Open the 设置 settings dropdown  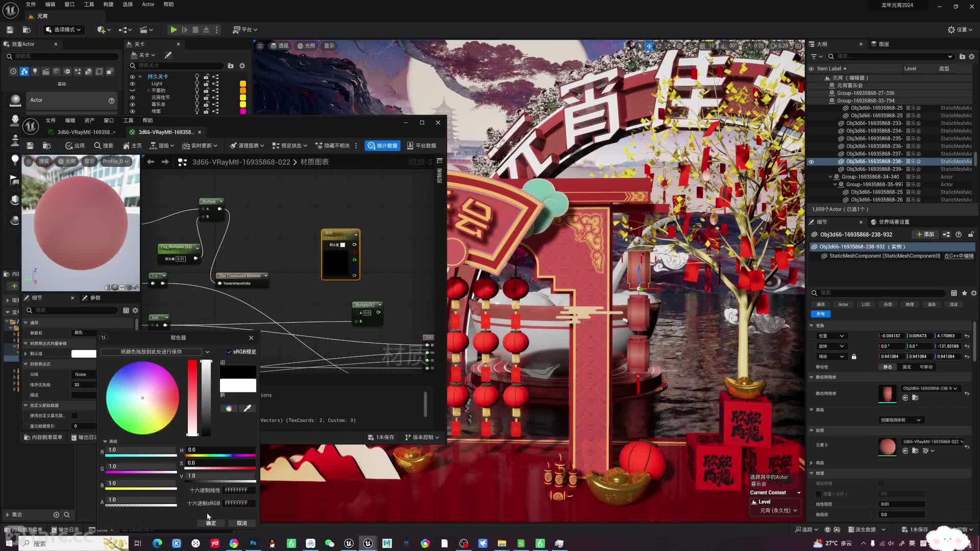tap(960, 30)
